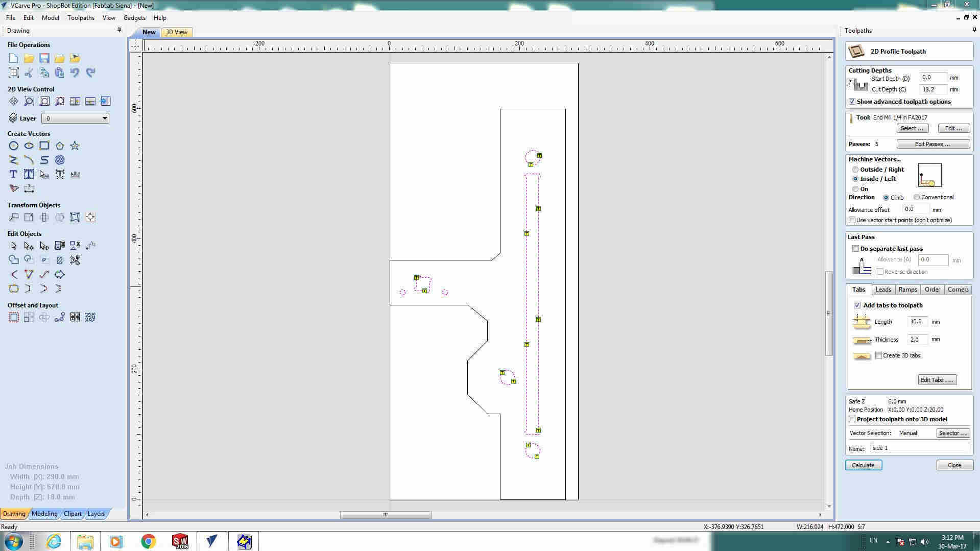Click the Cut scissors icon
Screen dimensions: 980x551
tap(29, 73)
